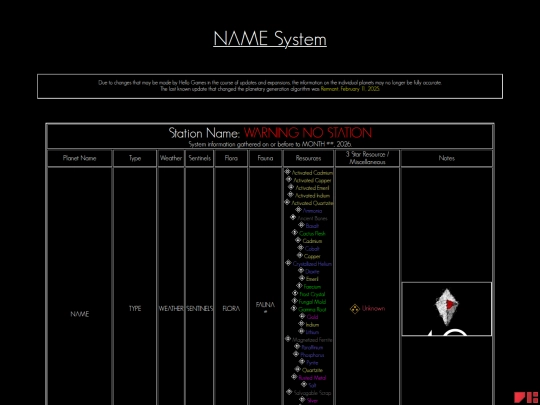Viewport: 540px width, 405px height.
Task: Click the Type column header
Action: [135, 158]
